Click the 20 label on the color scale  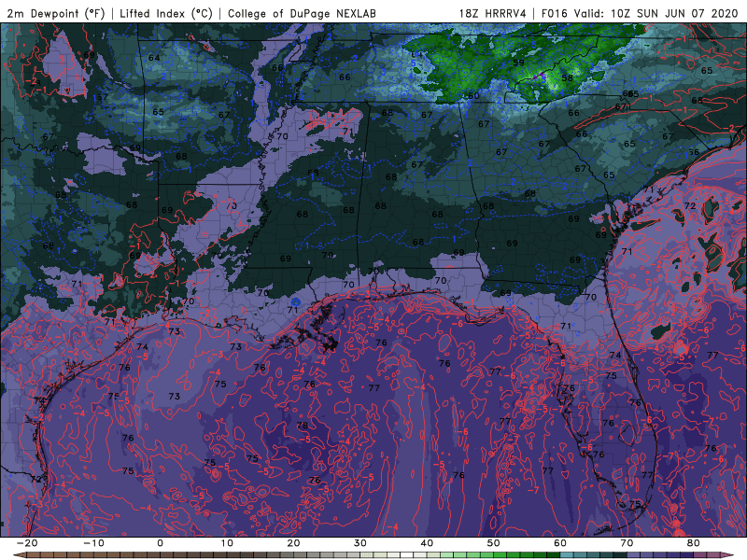coord(293,543)
